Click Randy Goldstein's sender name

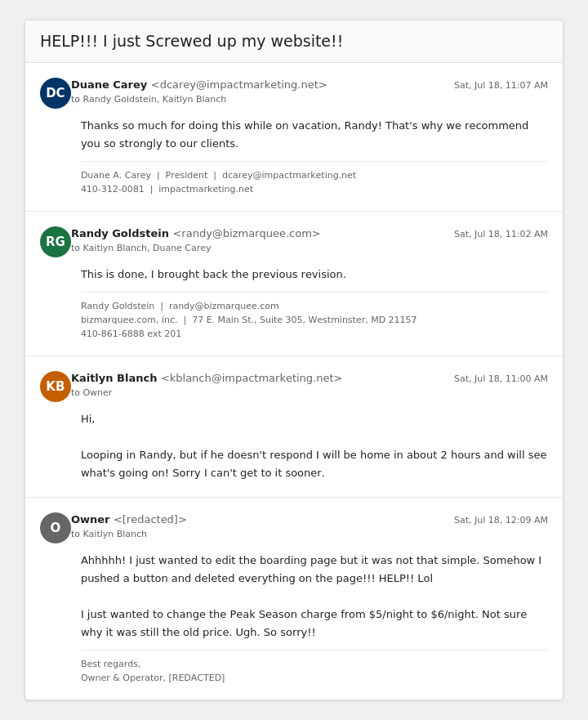click(120, 234)
